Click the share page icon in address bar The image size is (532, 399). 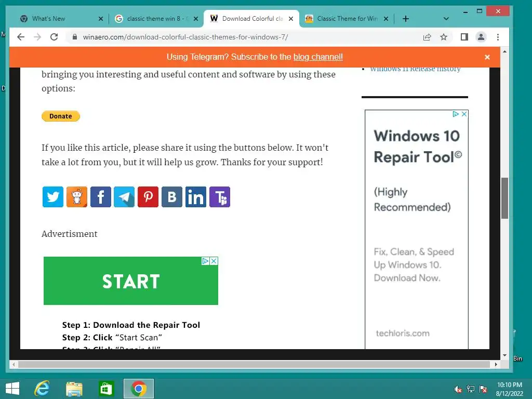pos(427,37)
